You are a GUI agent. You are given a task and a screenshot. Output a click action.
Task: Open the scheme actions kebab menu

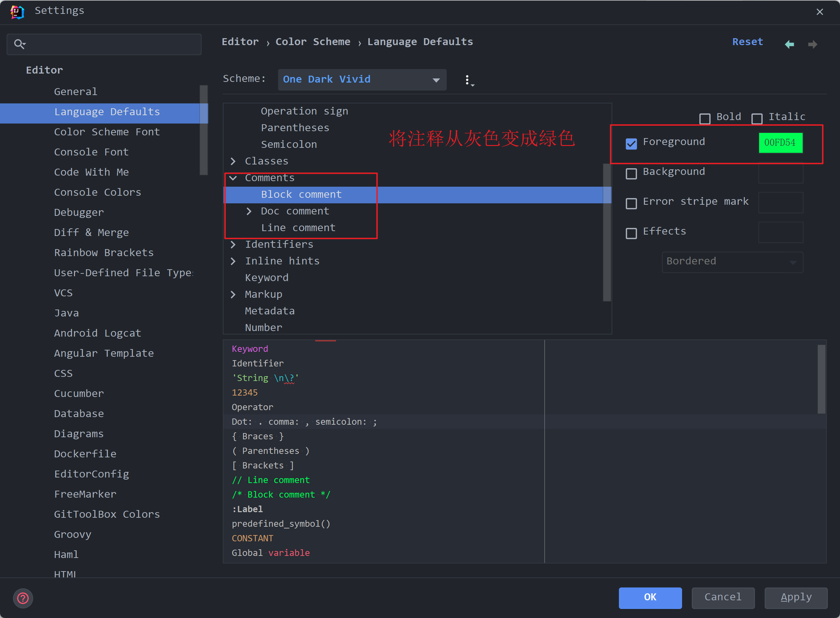(469, 80)
